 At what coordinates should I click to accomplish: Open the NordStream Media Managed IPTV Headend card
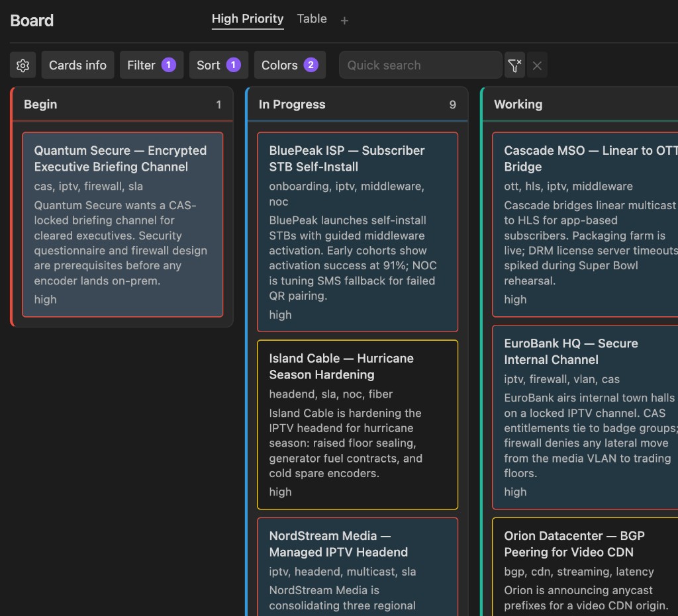[x=358, y=567]
